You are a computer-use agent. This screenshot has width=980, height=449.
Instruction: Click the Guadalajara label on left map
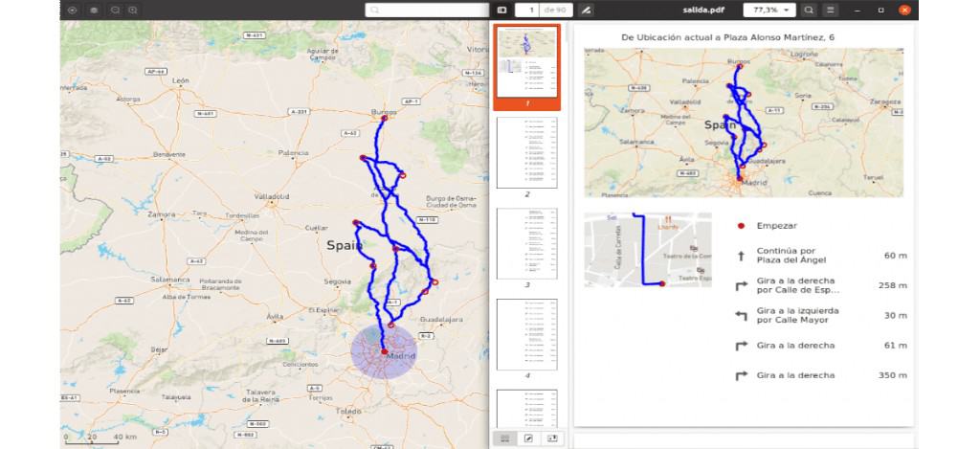point(441,320)
